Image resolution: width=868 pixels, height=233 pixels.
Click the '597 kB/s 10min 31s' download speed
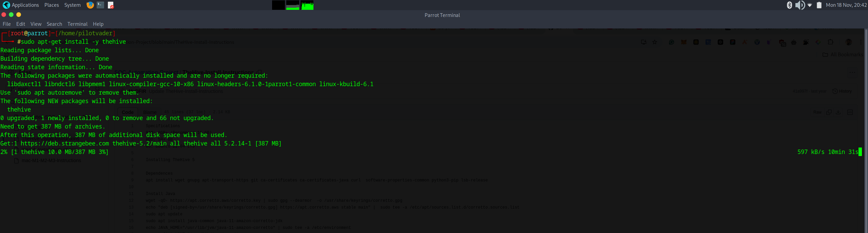[x=828, y=152]
